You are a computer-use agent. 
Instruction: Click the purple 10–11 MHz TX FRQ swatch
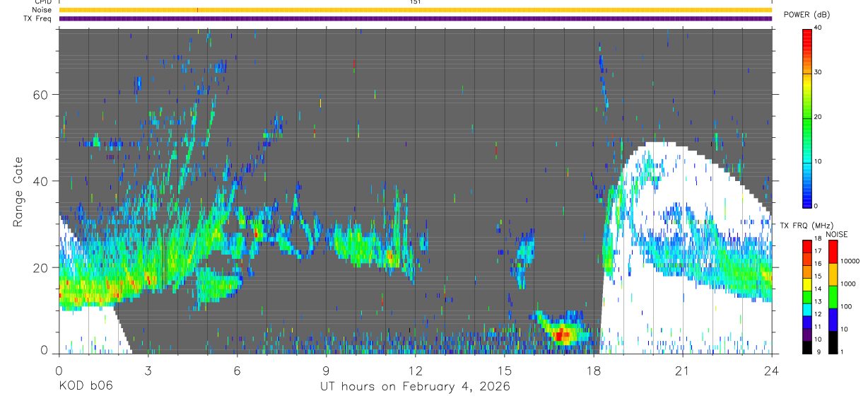pyautogui.click(x=807, y=335)
